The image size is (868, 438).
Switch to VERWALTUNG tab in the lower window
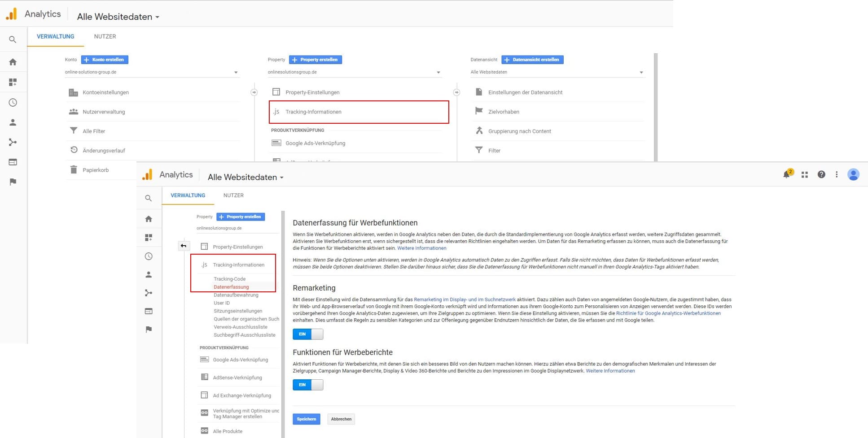point(188,195)
